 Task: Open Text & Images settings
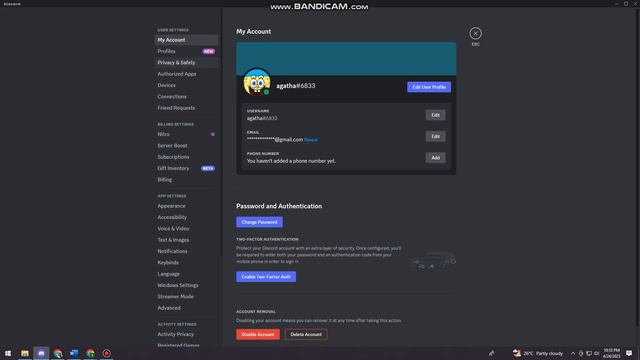[186, 240]
